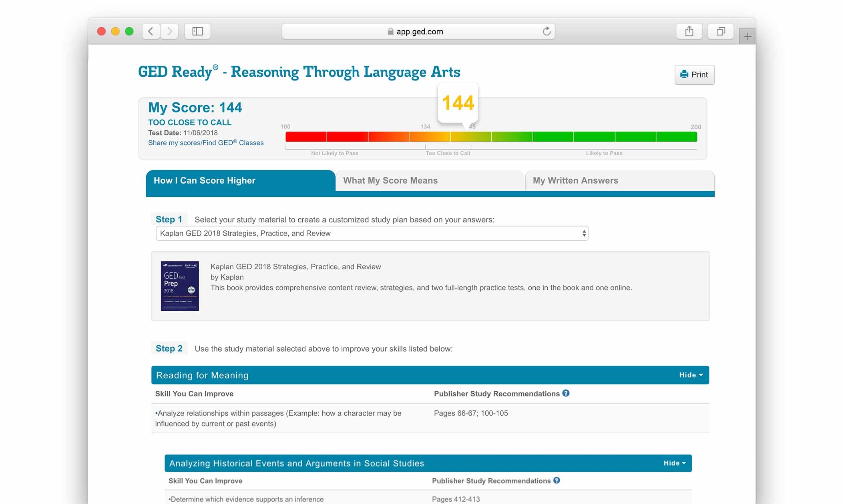Expand the Reading for Meaning Hide menu
The height and width of the screenshot is (504, 844).
coord(689,375)
